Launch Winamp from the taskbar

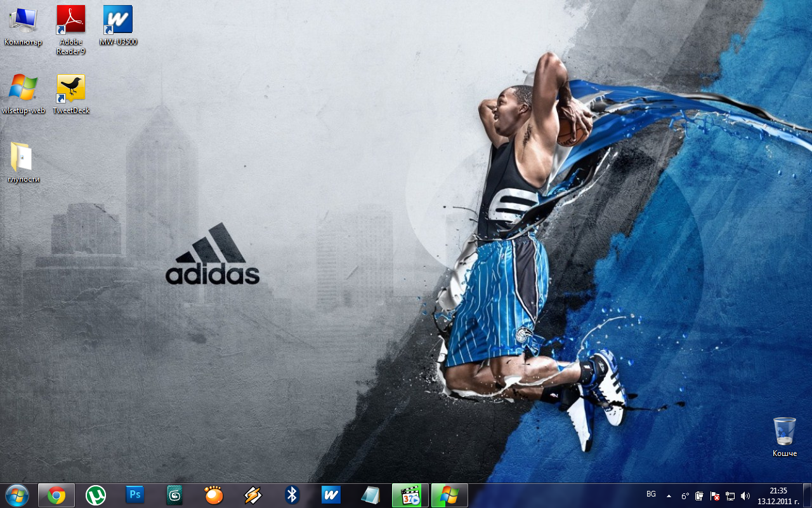click(x=253, y=495)
